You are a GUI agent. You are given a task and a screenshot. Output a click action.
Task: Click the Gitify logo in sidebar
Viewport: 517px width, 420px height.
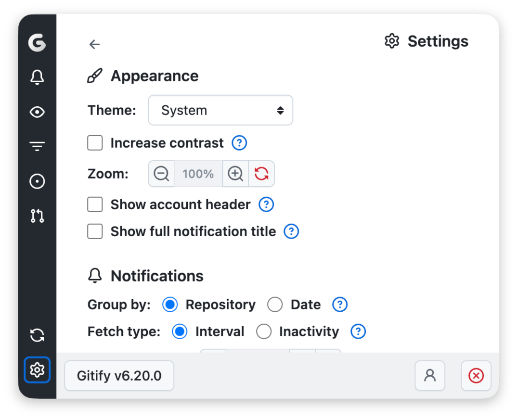click(37, 44)
